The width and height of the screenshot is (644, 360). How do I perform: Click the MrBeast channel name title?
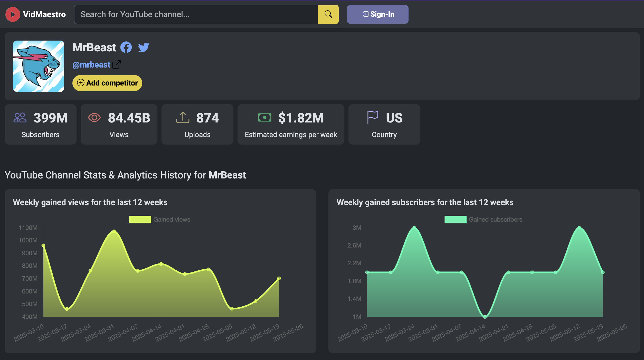(x=94, y=47)
